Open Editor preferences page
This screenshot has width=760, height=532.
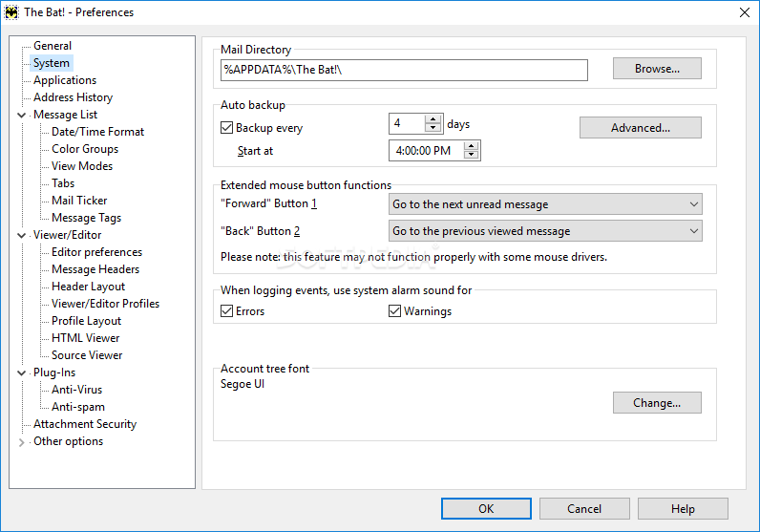click(x=97, y=252)
